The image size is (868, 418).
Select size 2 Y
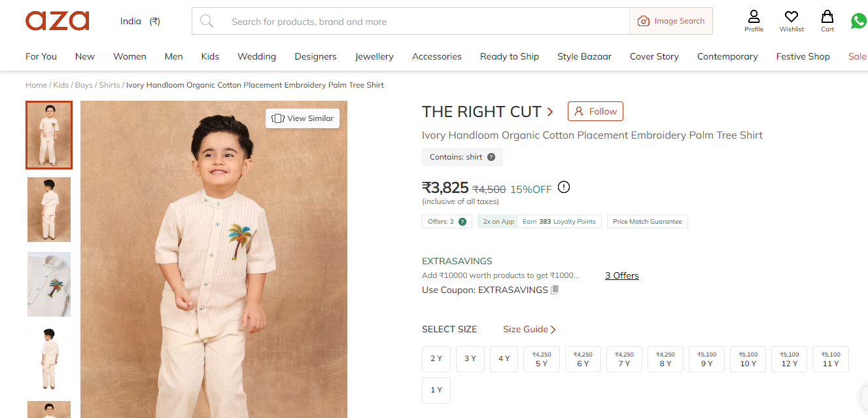pos(436,358)
